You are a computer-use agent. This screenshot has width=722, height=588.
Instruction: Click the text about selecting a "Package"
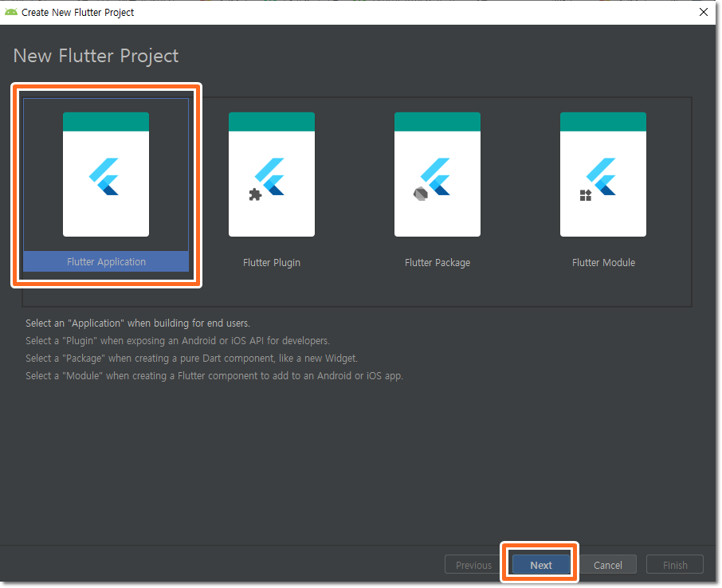[191, 359]
